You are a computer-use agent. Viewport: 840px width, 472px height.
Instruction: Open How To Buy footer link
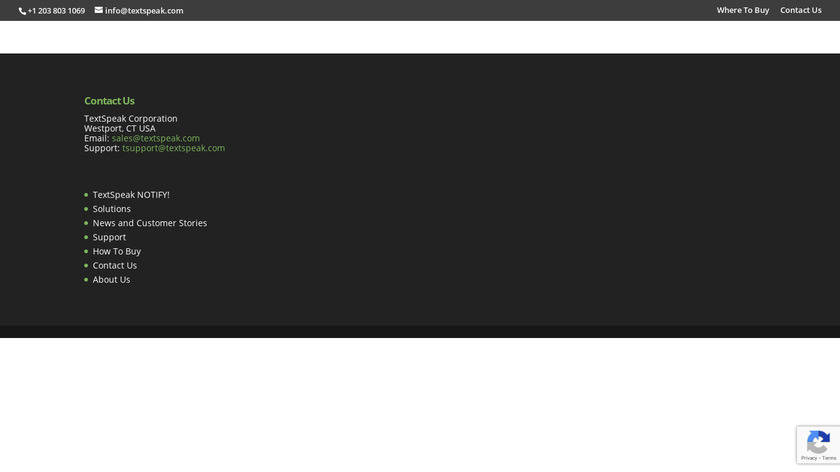(117, 251)
